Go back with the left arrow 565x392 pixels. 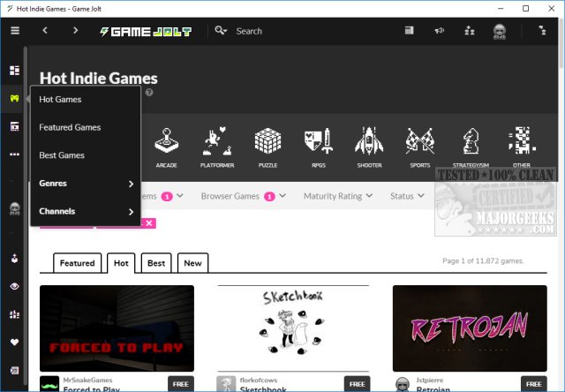click(45, 31)
